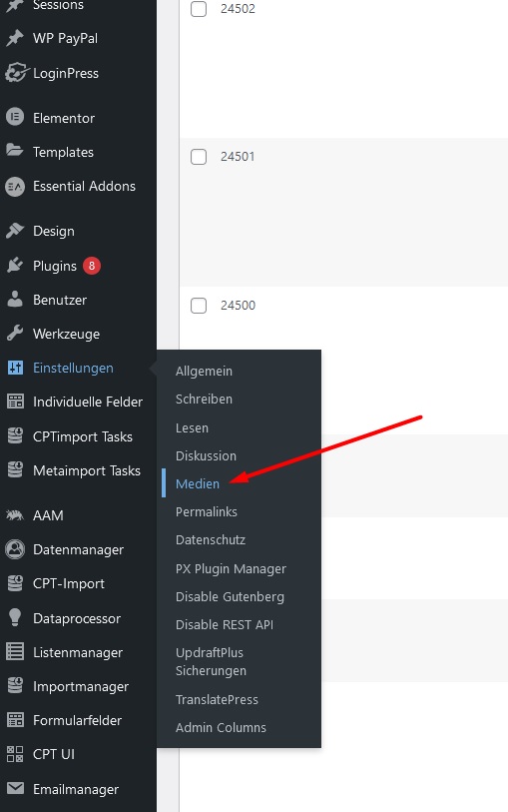Tick the checkbox for row 24501
The height and width of the screenshot is (812, 508).
[199, 157]
